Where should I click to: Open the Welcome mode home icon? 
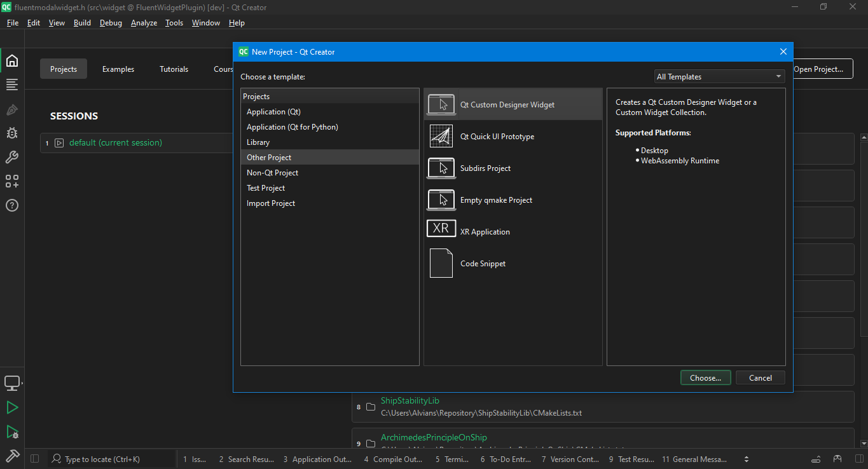[x=12, y=61]
